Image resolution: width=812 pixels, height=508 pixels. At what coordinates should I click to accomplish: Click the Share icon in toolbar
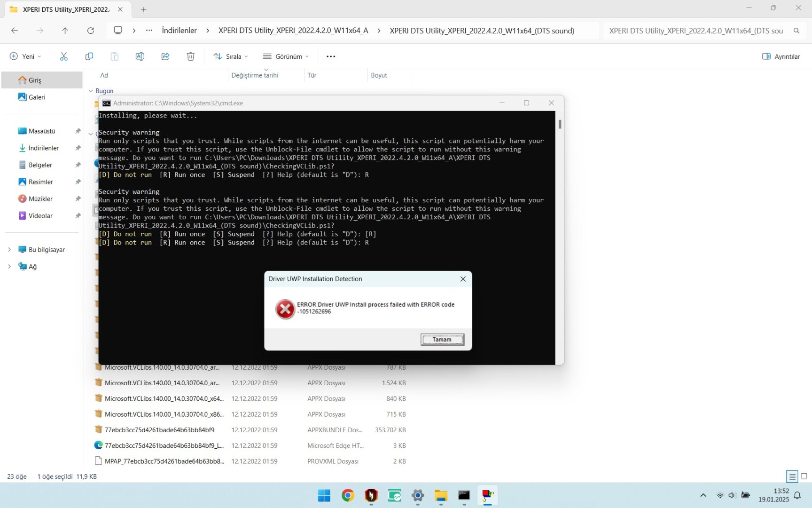click(165, 56)
